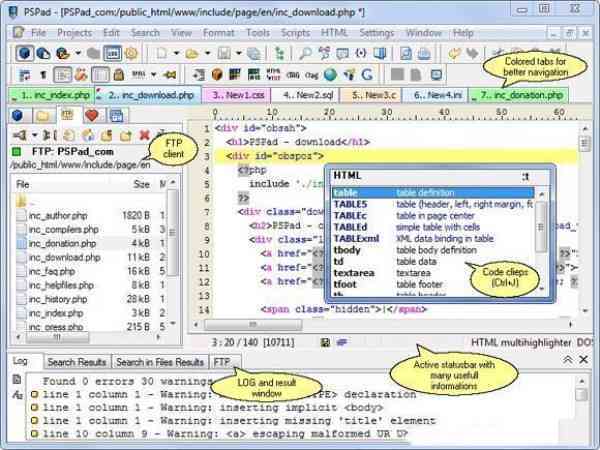The image size is (600, 450).
Task: Select the textarea code clip entry
Action: 432,273
